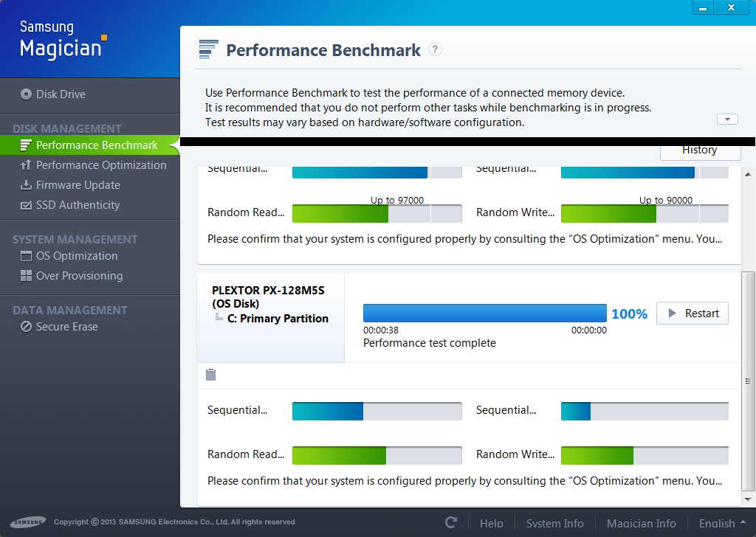Click the Up to 90000 Random Write bar

645,213
